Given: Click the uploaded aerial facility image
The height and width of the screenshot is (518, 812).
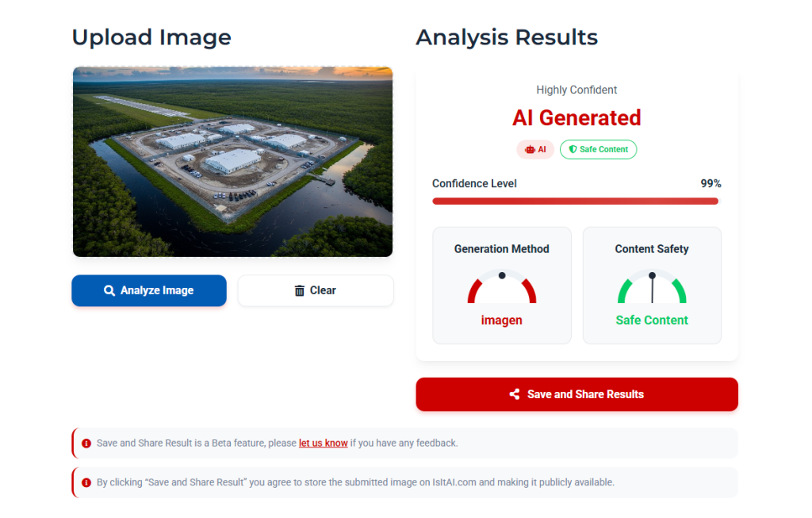Looking at the screenshot, I should (x=232, y=162).
